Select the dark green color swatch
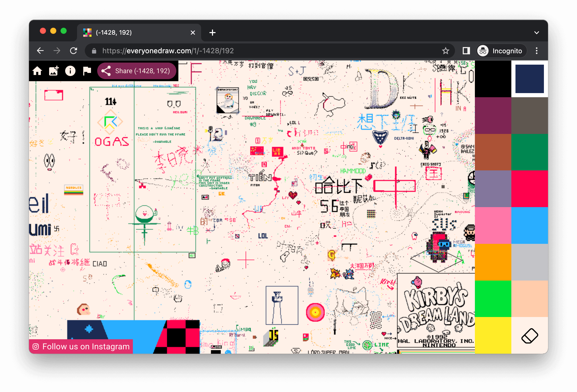This screenshot has height=392, width=577. [530, 152]
